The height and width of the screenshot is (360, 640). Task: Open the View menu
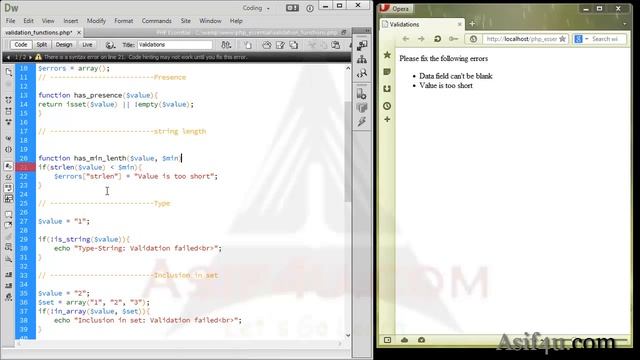tap(48, 21)
